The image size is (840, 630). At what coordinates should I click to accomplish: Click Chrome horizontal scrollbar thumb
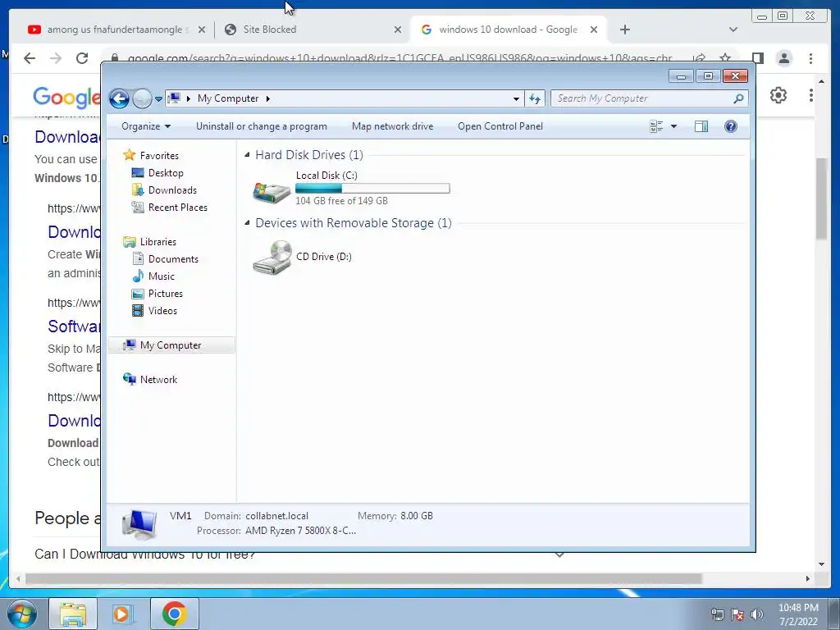coord(363,578)
